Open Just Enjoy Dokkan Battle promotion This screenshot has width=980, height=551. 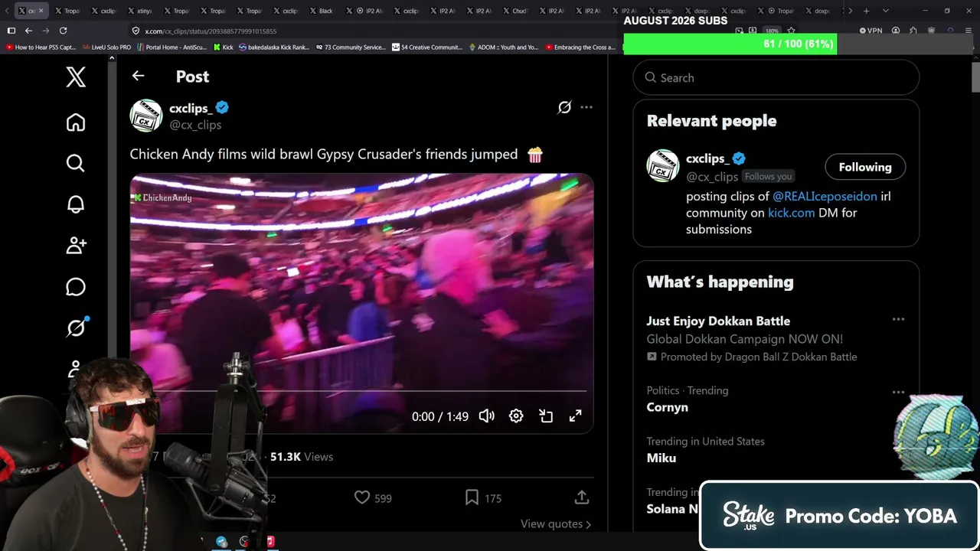tap(718, 321)
